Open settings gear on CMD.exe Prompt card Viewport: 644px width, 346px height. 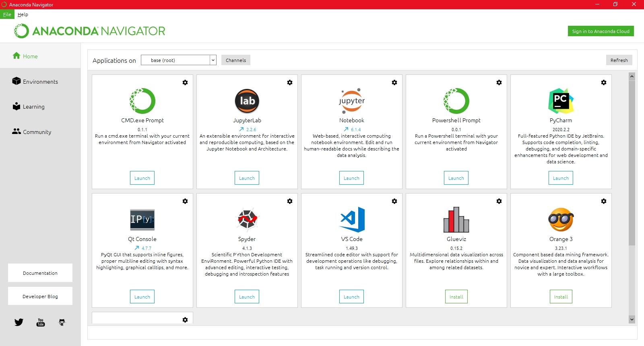pos(185,82)
